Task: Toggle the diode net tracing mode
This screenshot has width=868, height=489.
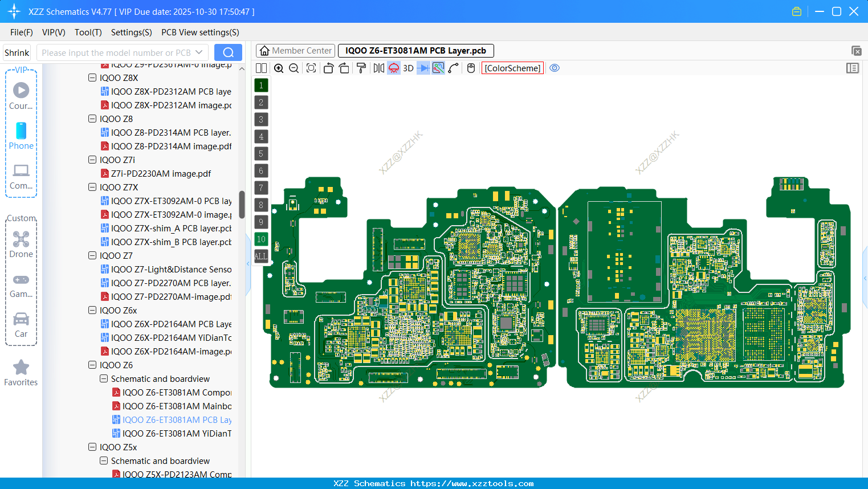Action: click(x=424, y=68)
